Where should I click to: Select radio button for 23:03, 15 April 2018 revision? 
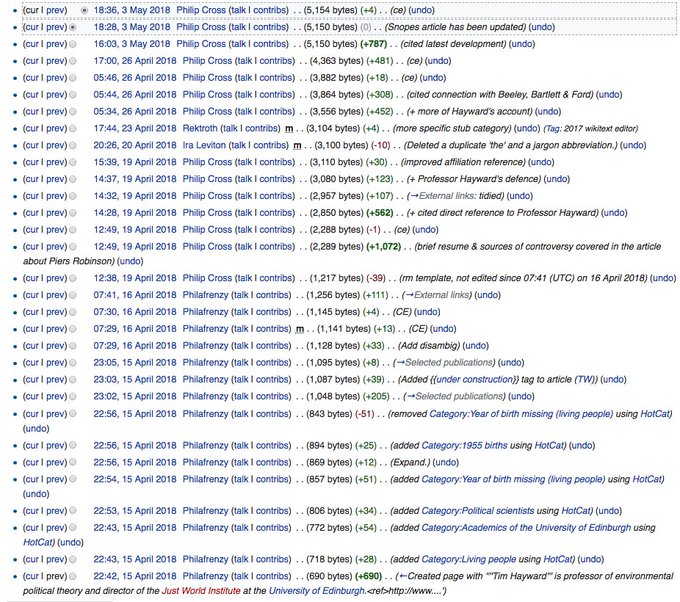(73, 380)
